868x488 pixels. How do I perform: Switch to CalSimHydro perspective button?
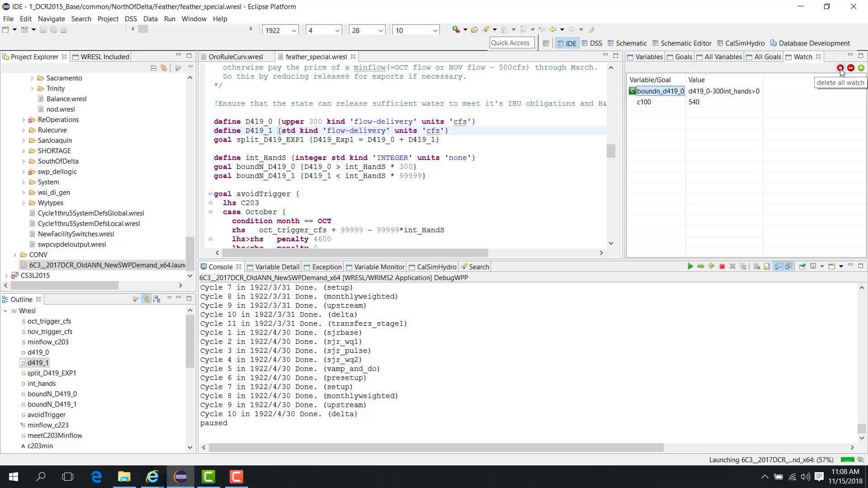[x=741, y=43]
